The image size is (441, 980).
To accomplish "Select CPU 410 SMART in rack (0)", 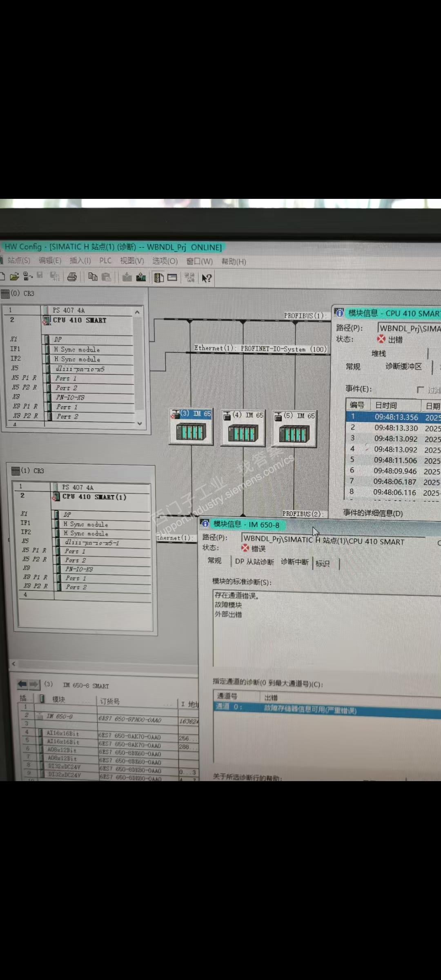I will (x=80, y=320).
